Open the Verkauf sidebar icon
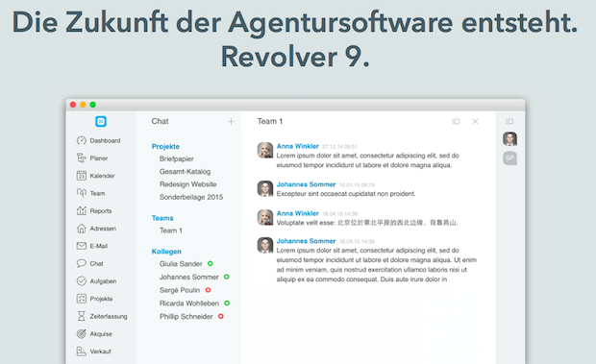Screen dimensions: 596x364 click(x=82, y=352)
